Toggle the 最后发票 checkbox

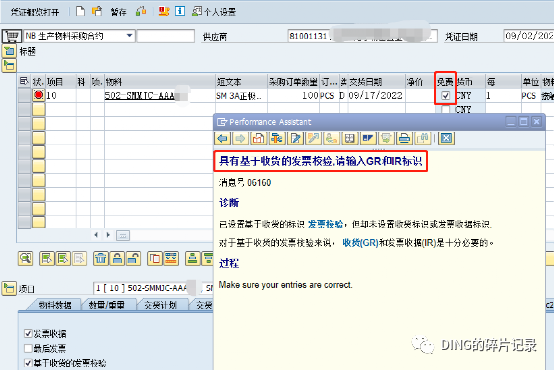click(x=28, y=348)
